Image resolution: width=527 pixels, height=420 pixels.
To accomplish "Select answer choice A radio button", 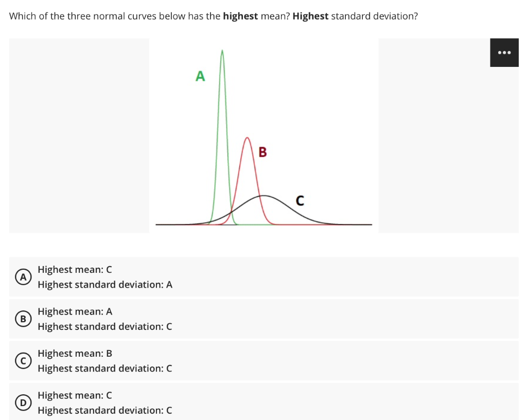I will pos(23,276).
